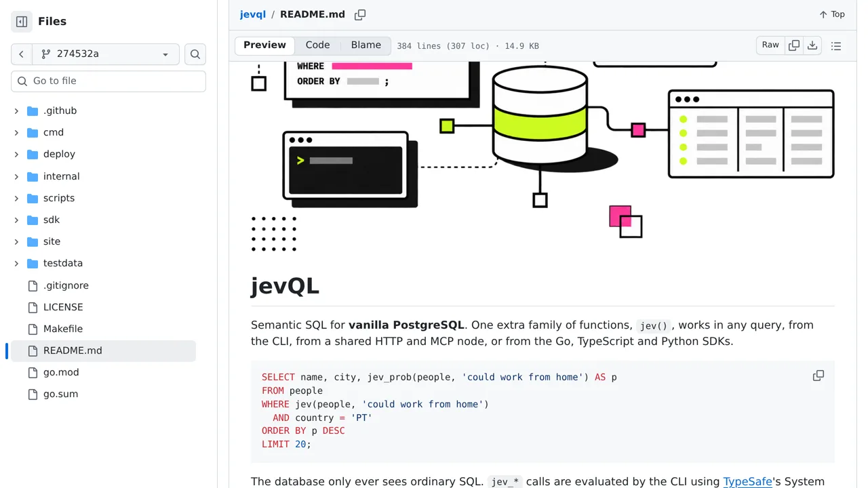Switch to the Preview tab
The image size is (868, 488).
(x=264, y=45)
